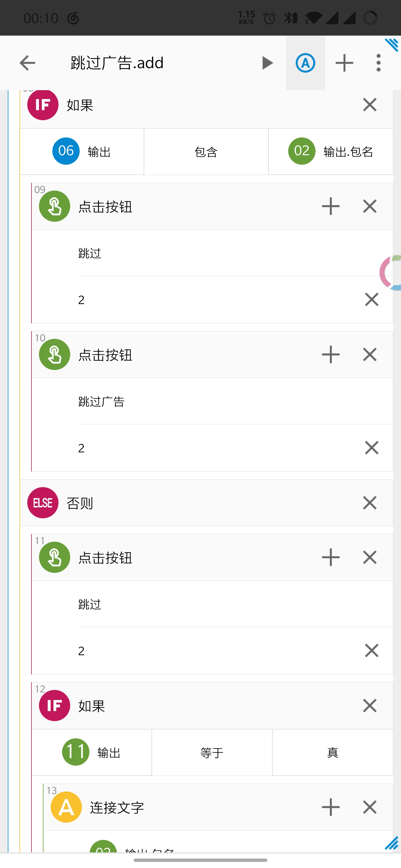The height and width of the screenshot is (868, 401).
Task: Tap the green click icon of step 10
Action: click(x=55, y=354)
